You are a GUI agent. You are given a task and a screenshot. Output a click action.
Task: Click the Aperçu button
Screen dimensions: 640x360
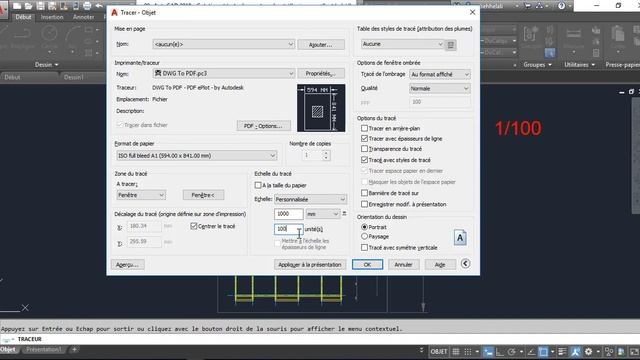coord(127,264)
